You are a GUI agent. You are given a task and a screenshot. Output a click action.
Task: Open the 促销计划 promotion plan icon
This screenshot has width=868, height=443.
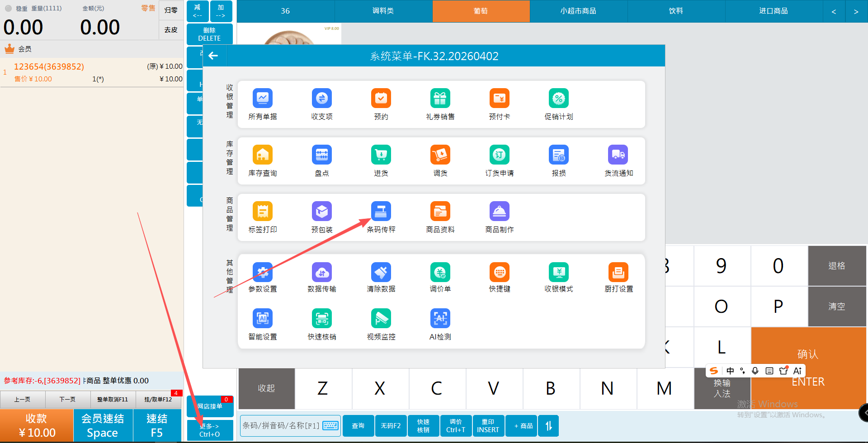point(558,99)
